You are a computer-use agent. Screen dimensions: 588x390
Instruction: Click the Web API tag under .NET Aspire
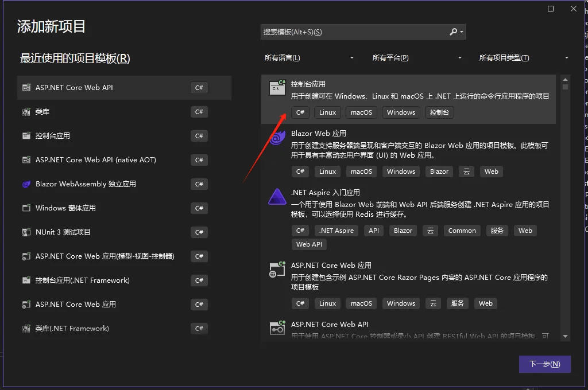(x=309, y=244)
